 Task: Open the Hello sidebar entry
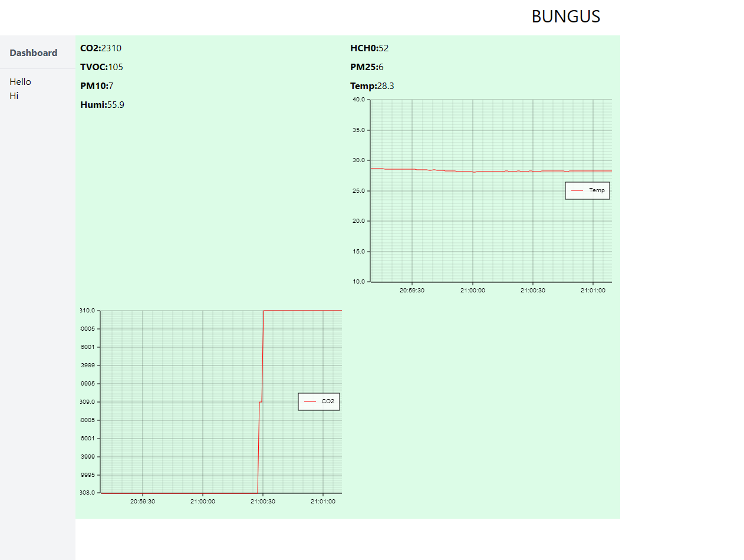(20, 81)
